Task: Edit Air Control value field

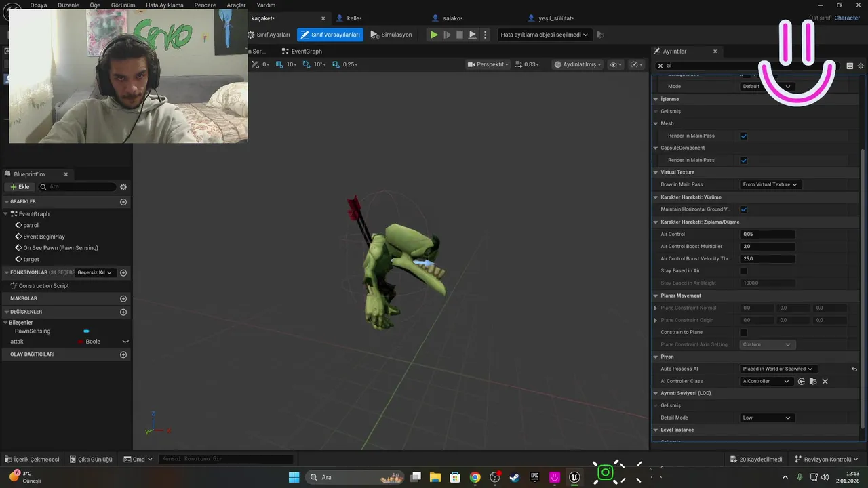Action: (768, 234)
